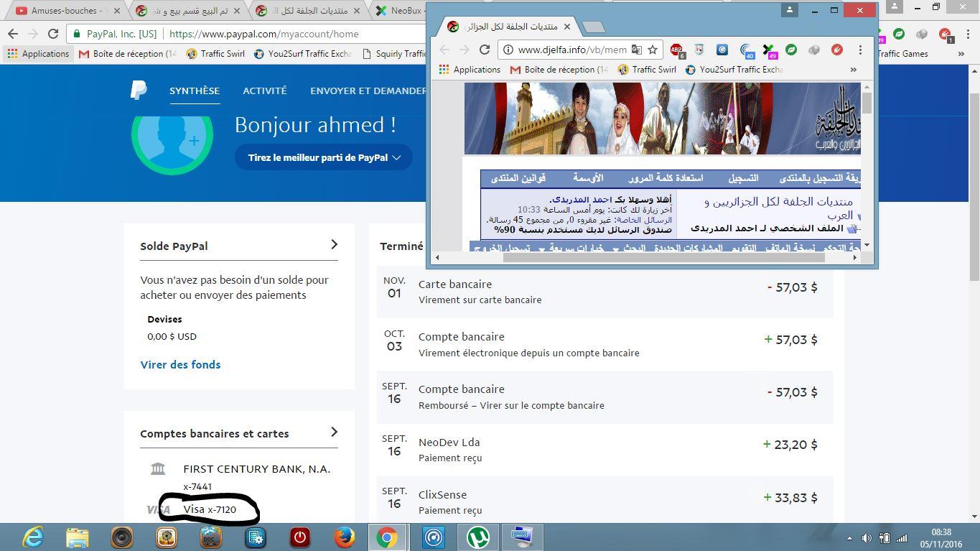Open the NeoDev Lda payment received row
The image size is (980, 551).
(x=605, y=449)
